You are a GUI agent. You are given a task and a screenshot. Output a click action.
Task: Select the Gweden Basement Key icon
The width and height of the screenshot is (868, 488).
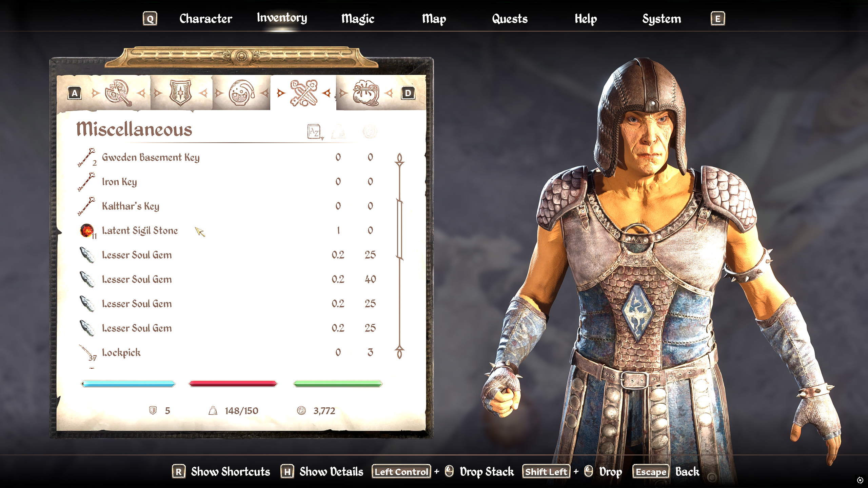click(x=86, y=157)
